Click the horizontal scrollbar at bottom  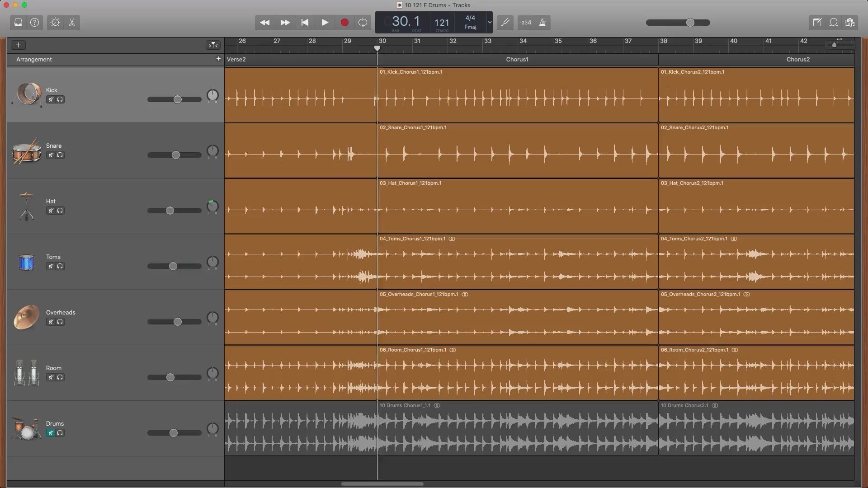click(382, 484)
